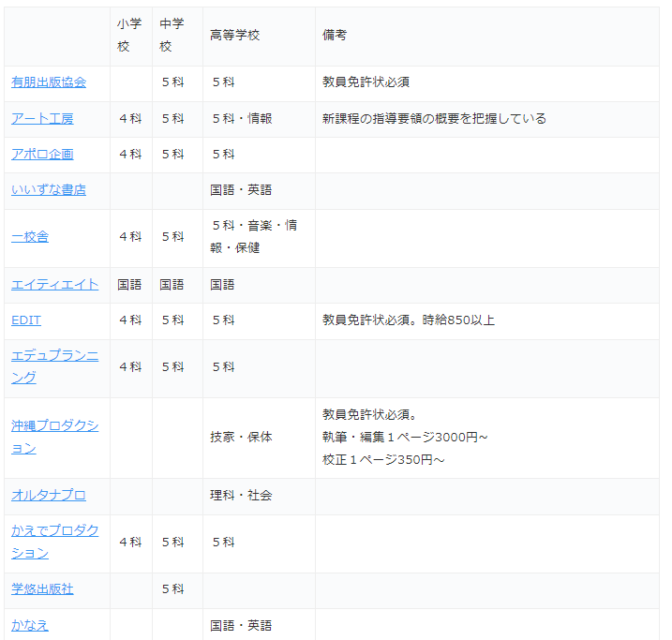Screen dimensions: 672x640
Task: Click 執筆・編集１ページ3000円～ text
Action: click(405, 437)
